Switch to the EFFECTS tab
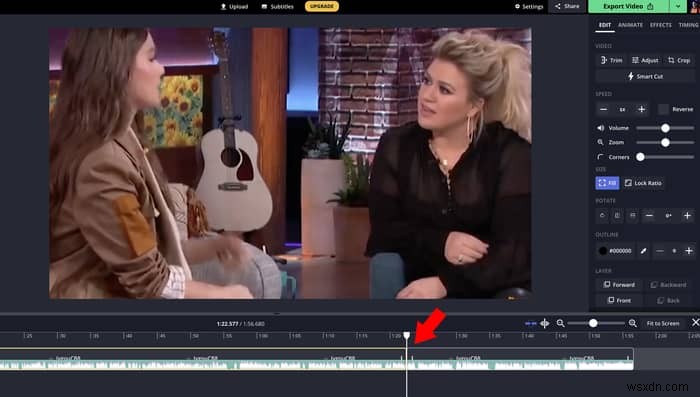This screenshot has height=397, width=700. click(x=661, y=25)
